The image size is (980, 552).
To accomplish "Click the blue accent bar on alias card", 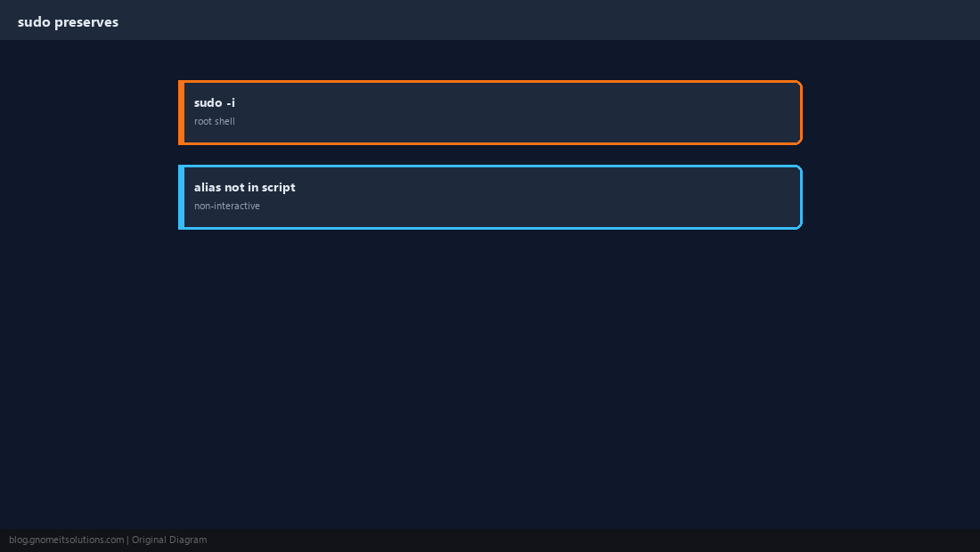I will coord(181,198).
